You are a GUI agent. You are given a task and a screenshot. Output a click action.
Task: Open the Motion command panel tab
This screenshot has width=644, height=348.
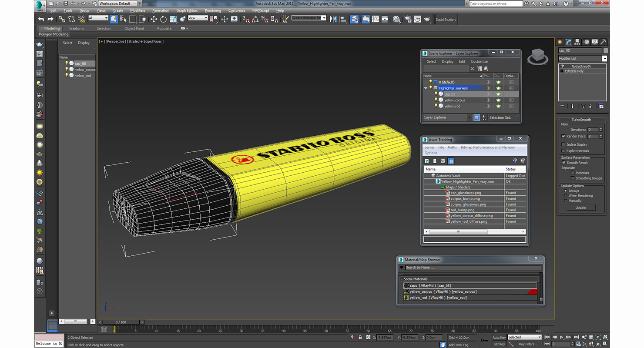pos(586,42)
